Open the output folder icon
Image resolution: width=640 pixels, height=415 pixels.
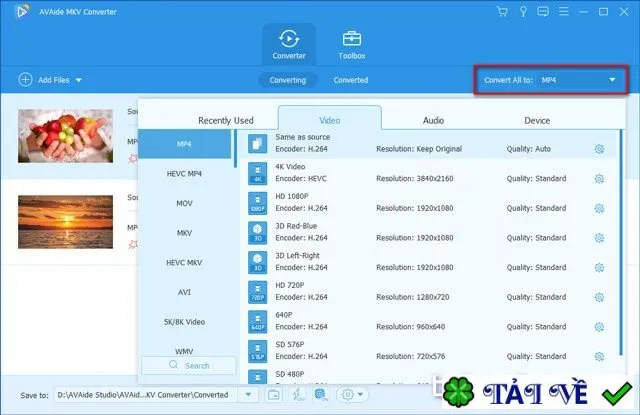273,395
